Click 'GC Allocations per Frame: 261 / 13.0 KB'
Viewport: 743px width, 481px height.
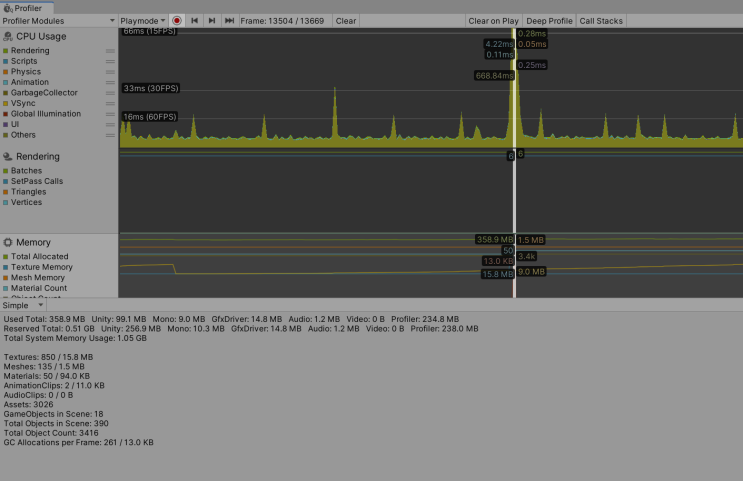[x=79, y=443]
